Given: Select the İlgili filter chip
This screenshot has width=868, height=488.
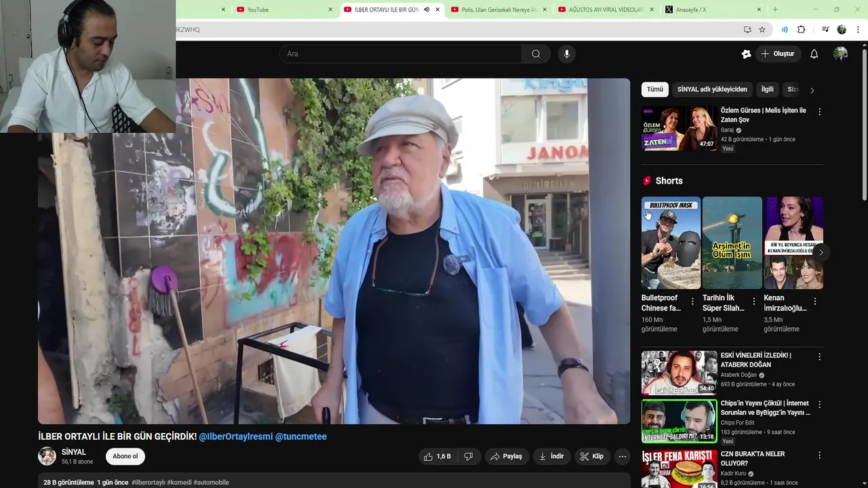Looking at the screenshot, I should click(x=767, y=89).
